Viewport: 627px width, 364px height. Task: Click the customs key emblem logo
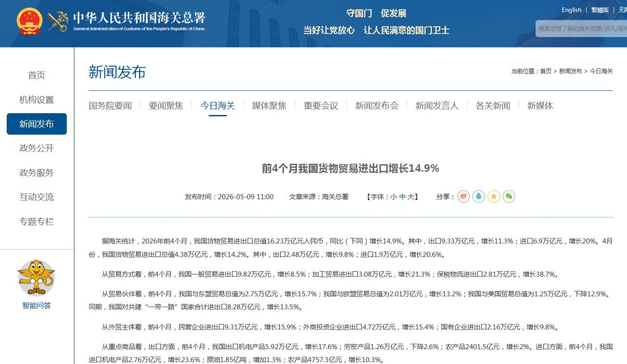tap(58, 21)
